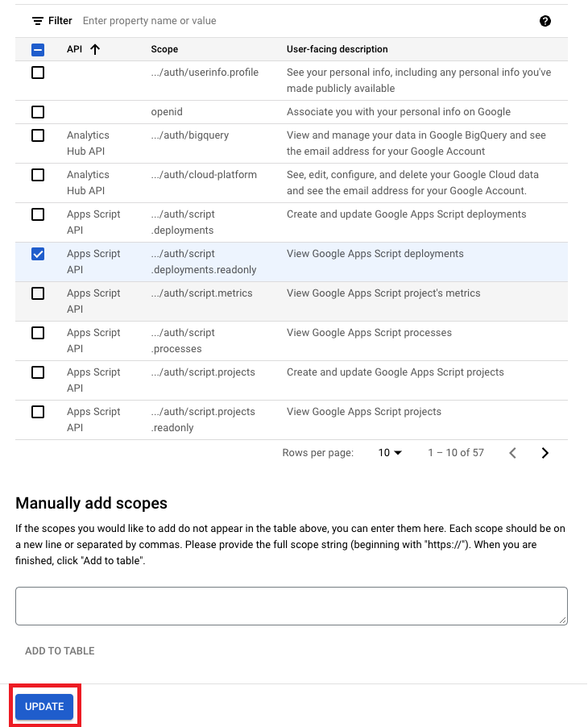Click the Filter property name input
Screen dimensions: 588x727
306,21
